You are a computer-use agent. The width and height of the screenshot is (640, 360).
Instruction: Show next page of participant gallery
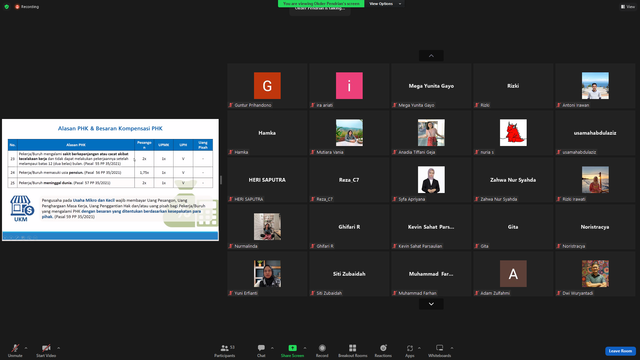point(431,304)
